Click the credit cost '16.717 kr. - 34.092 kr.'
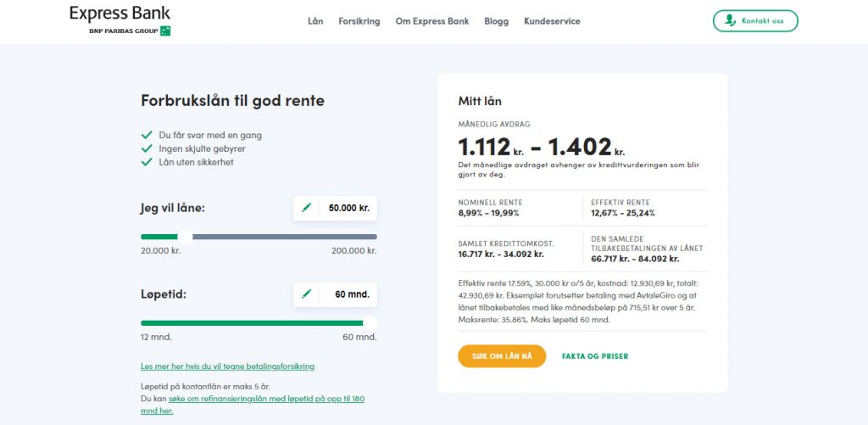This screenshot has width=868, height=425. (501, 254)
